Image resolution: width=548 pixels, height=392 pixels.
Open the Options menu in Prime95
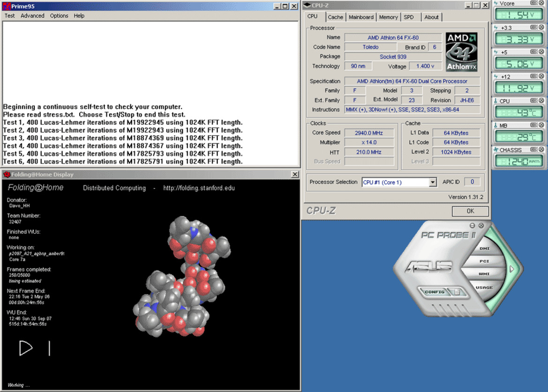(x=59, y=16)
